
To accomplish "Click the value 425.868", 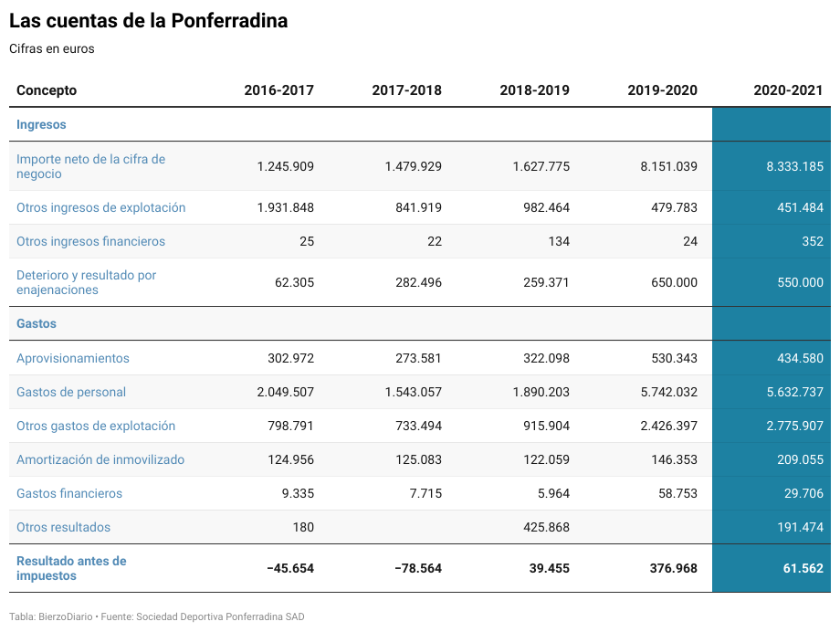I will [546, 527].
